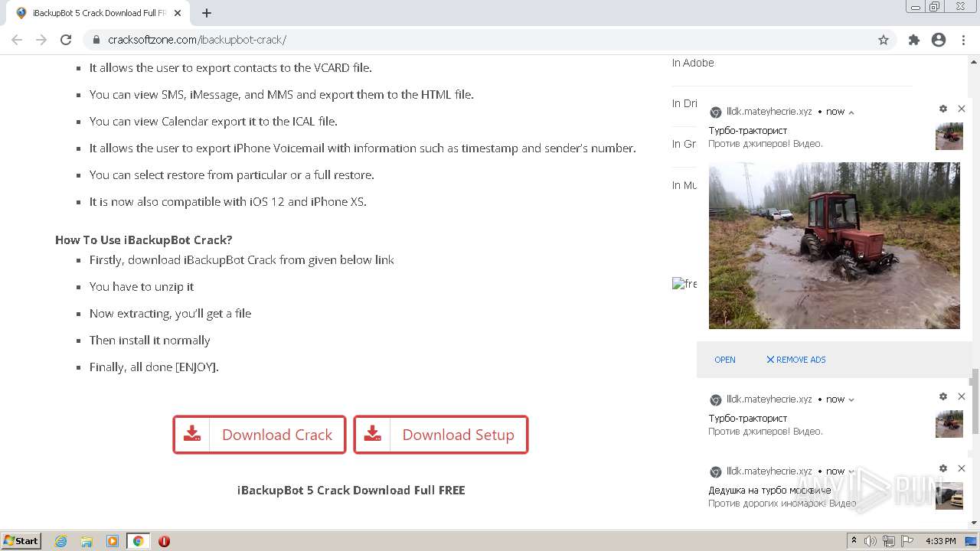The width and height of the screenshot is (980, 551).
Task: Bookmark this page with star icon
Action: (x=884, y=40)
